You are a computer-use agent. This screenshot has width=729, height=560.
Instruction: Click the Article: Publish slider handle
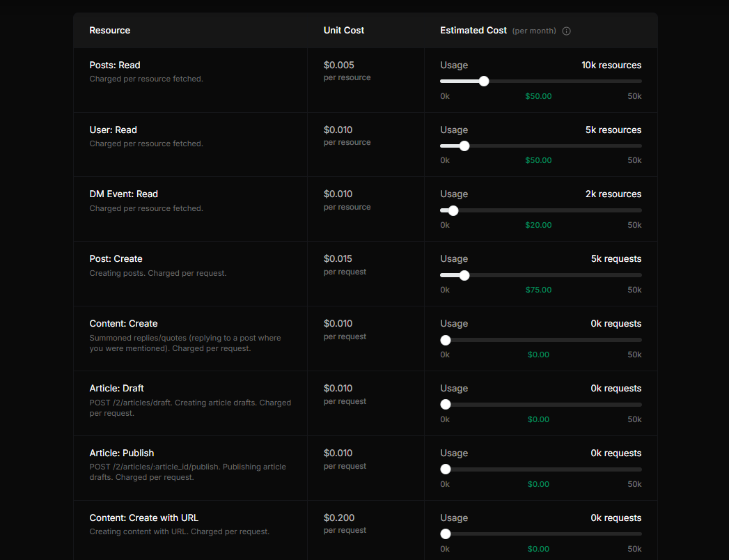(446, 469)
